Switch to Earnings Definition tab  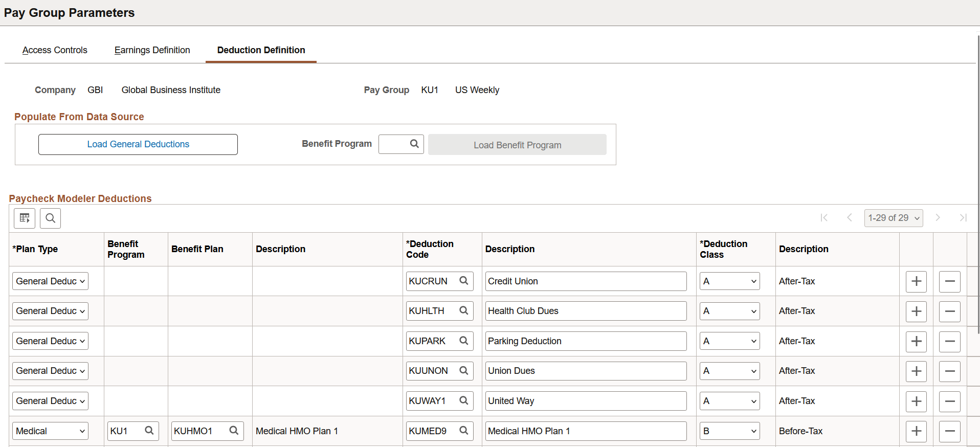point(152,50)
